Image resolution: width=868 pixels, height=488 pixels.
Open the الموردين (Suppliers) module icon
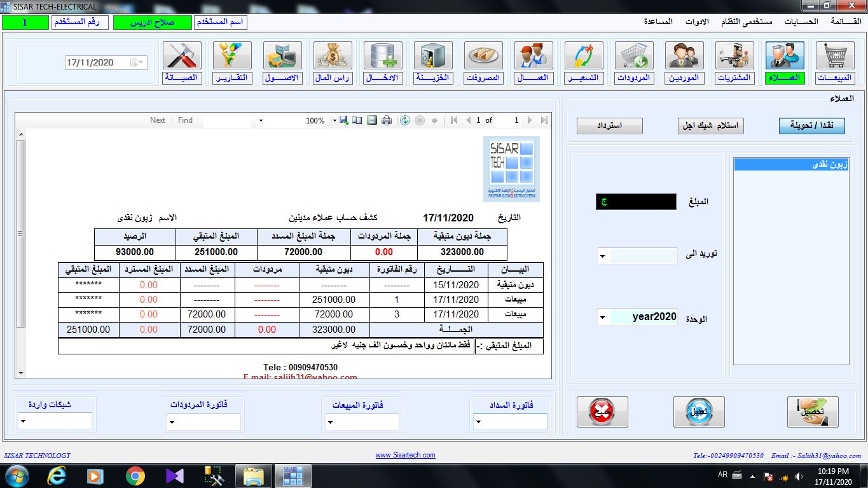click(x=684, y=60)
